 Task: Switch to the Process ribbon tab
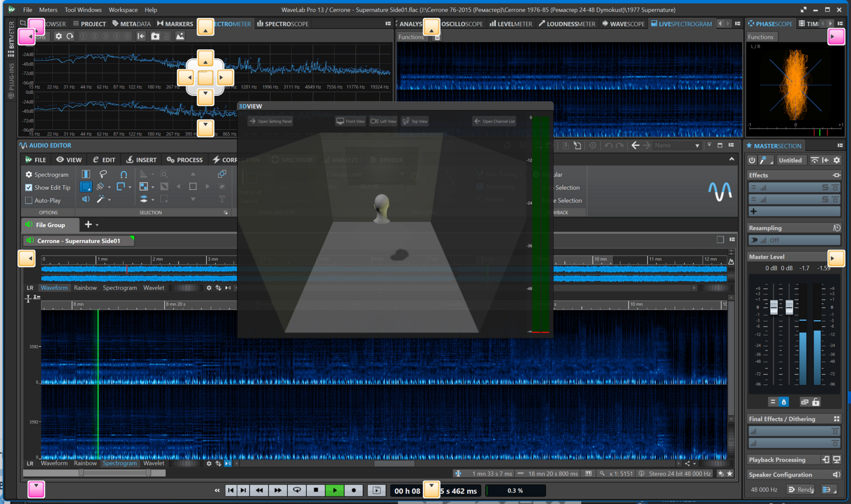185,160
